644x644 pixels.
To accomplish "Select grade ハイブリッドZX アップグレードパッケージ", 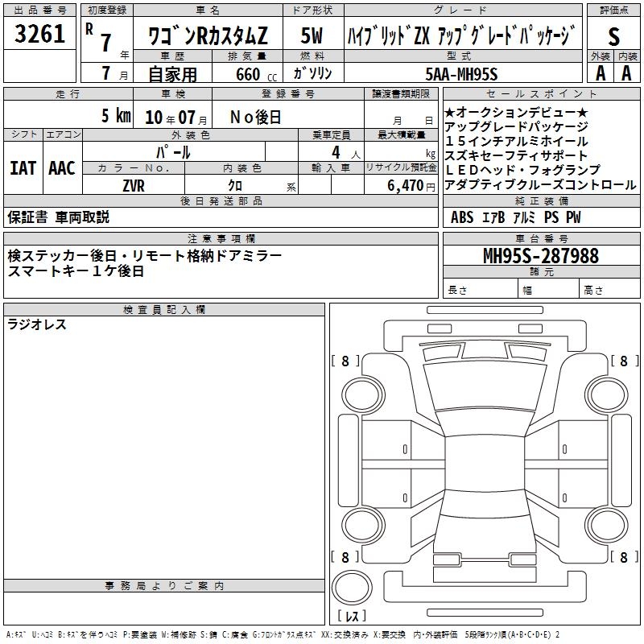I will 460,35.
